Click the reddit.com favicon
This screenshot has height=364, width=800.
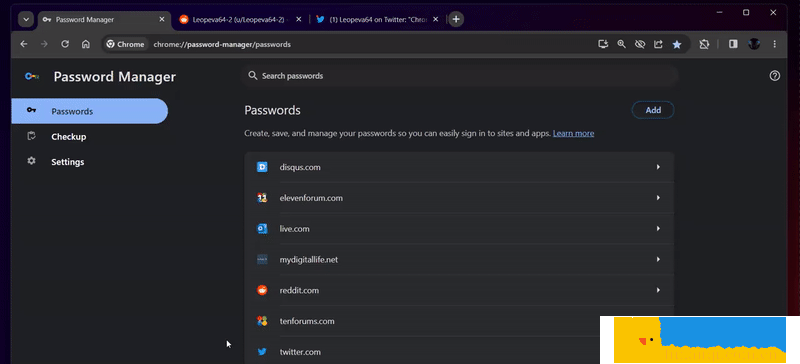(262, 290)
